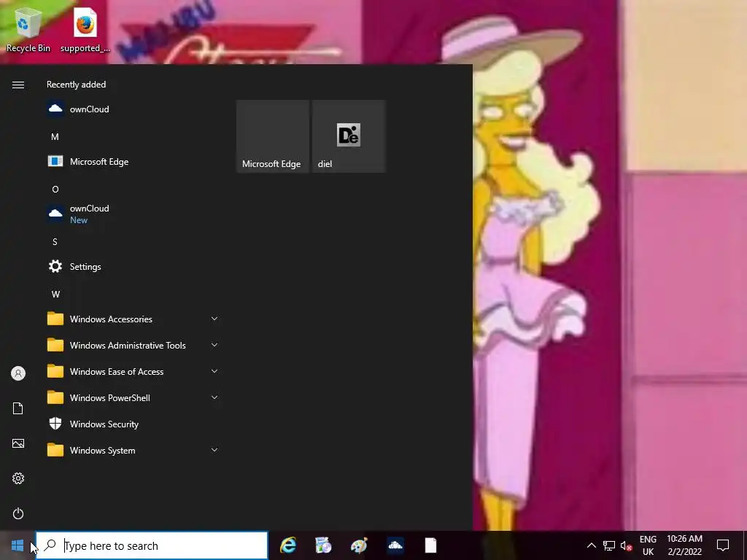Click the Windows Start button
The image size is (747, 560).
(18, 545)
